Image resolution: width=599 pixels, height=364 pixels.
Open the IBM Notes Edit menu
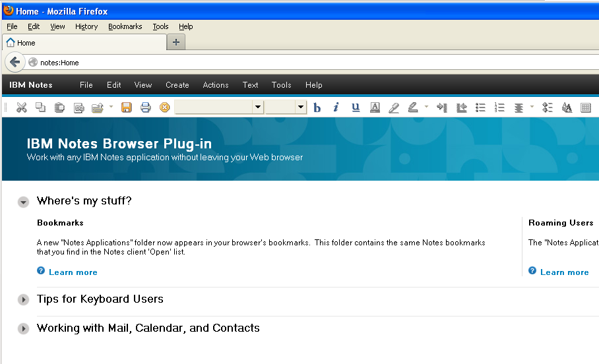114,85
